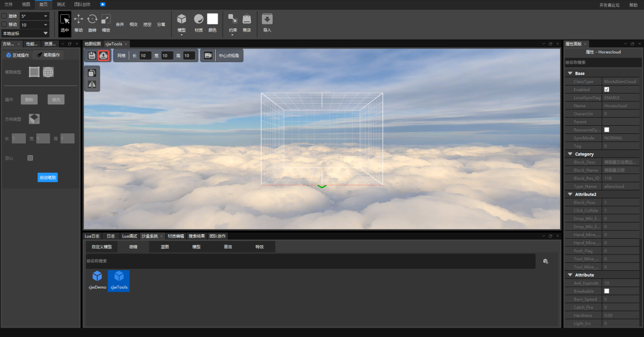Enable the 旋转 snap checkbox
Image resolution: width=644 pixels, height=337 pixels.
click(5, 16)
